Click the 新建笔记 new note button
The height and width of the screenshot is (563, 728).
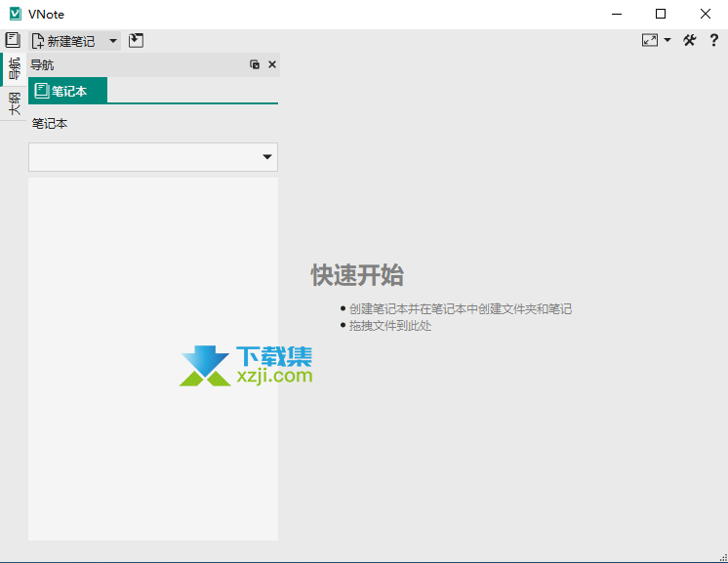pyautogui.click(x=63, y=41)
